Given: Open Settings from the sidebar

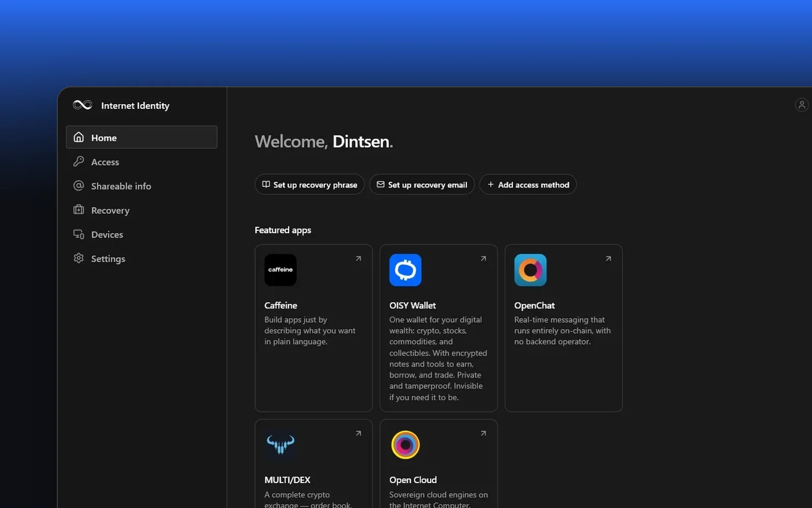Looking at the screenshot, I should tap(142, 259).
